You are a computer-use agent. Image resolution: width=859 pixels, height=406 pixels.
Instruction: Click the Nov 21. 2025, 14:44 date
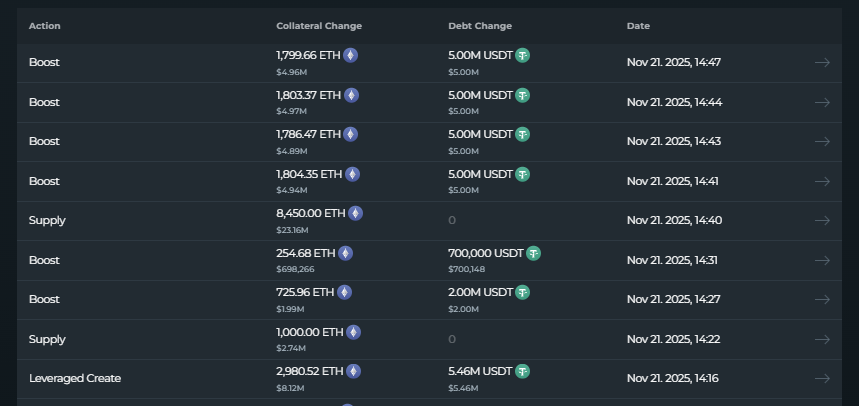tap(674, 102)
